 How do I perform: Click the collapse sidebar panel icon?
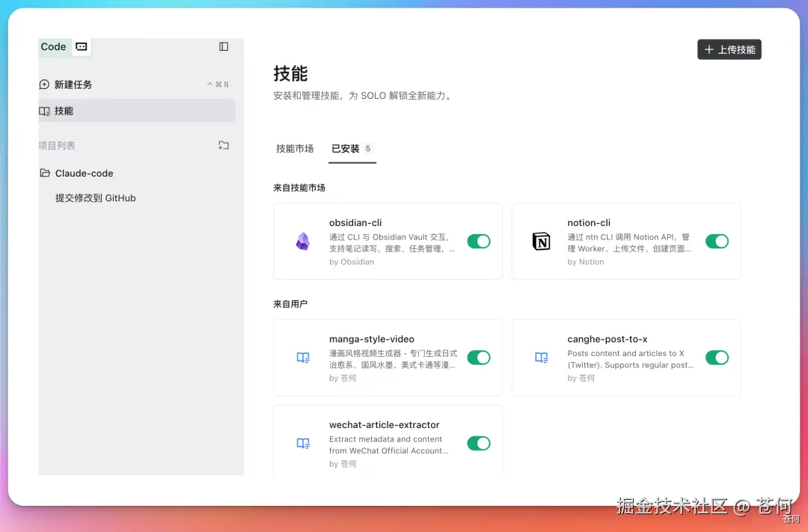coord(224,46)
